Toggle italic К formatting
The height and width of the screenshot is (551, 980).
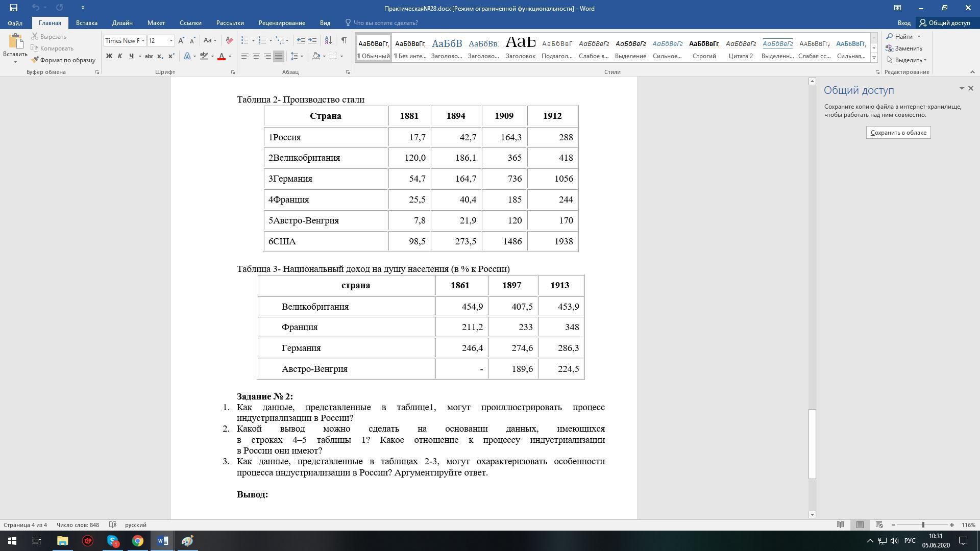click(x=120, y=56)
